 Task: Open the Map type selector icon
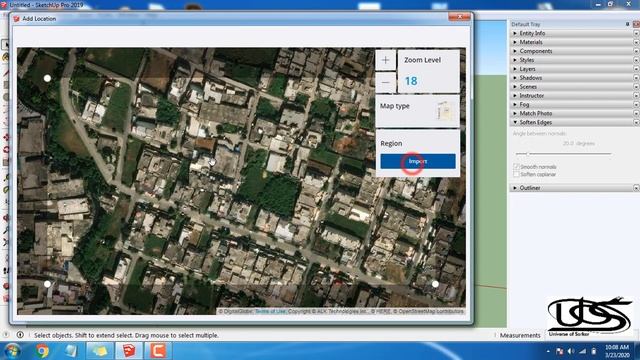(444, 110)
